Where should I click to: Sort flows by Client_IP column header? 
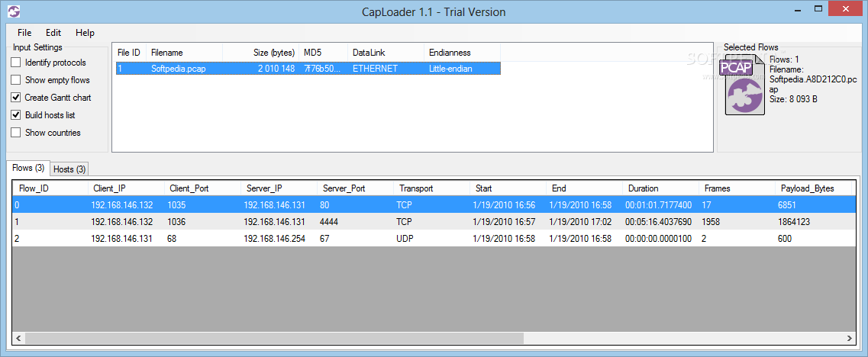tap(126, 188)
